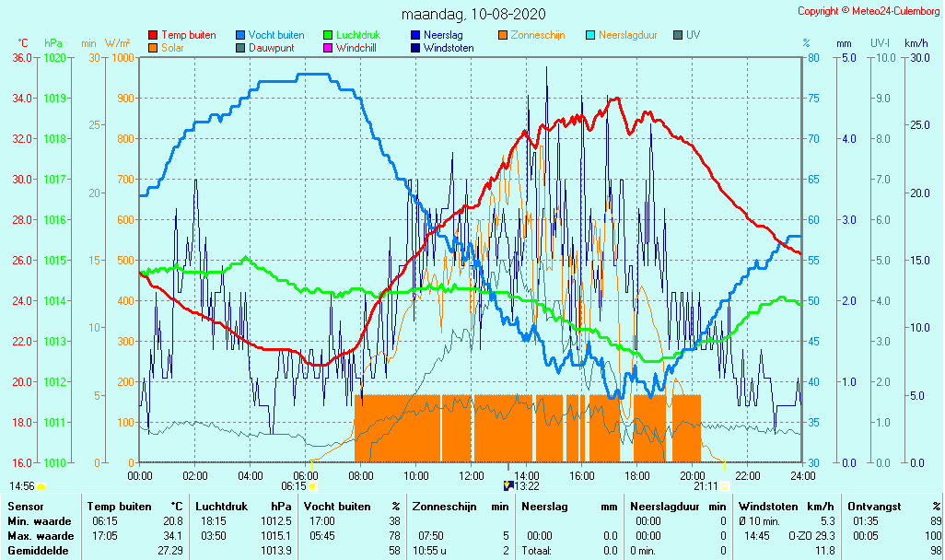Click the red Temp buiten legend square
Viewport: 945px width, 560px height.
153,35
